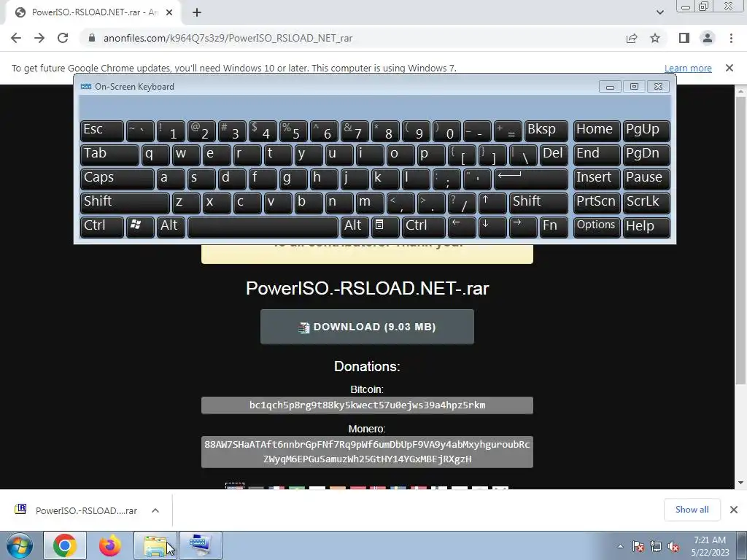Click the muted volume tray icon

tap(673, 547)
